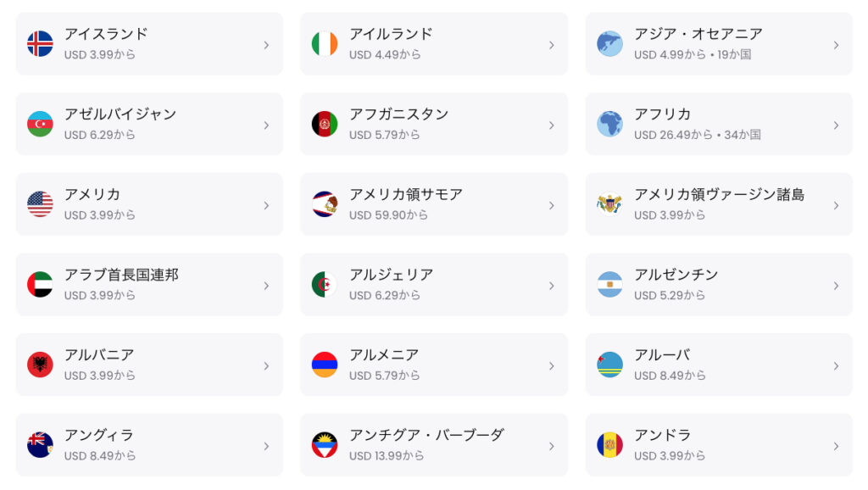Click the アイルランド USD 4.49 price text
The image size is (868, 490).
[x=385, y=55]
